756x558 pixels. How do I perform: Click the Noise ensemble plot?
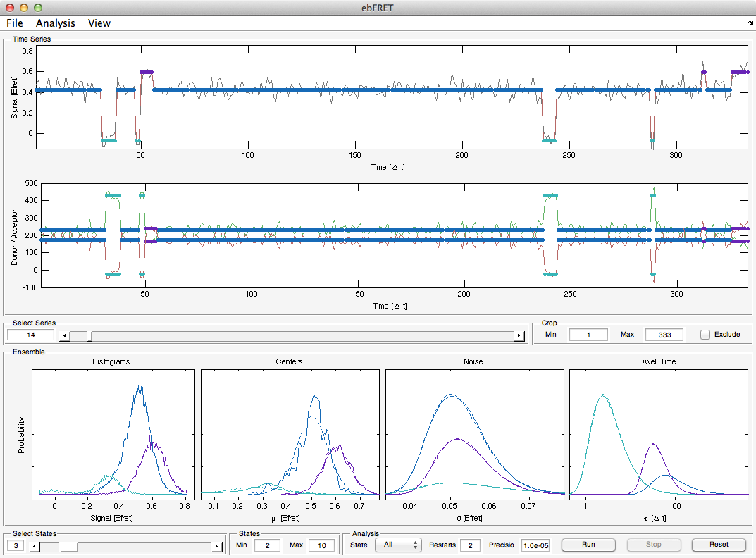tap(474, 435)
